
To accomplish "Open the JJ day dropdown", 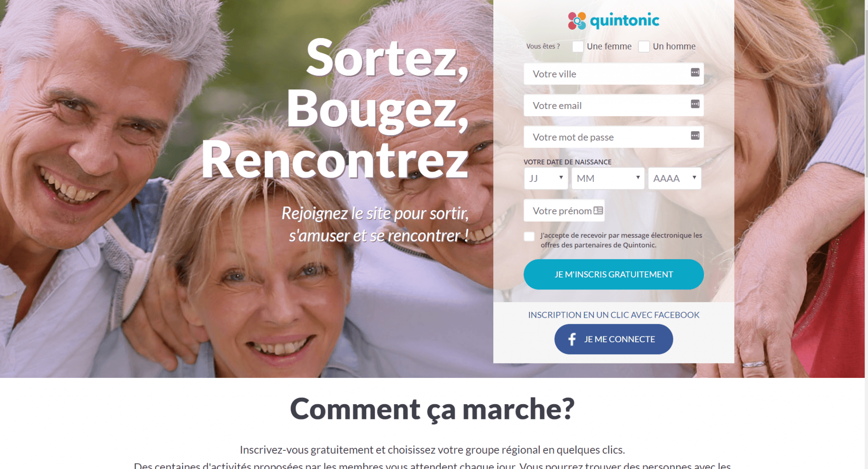I will click(x=546, y=178).
